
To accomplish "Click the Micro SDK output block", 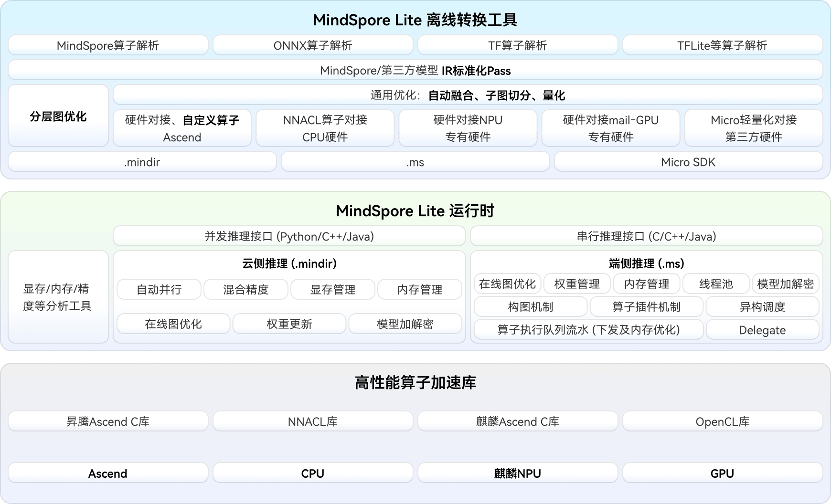I will 688,162.
